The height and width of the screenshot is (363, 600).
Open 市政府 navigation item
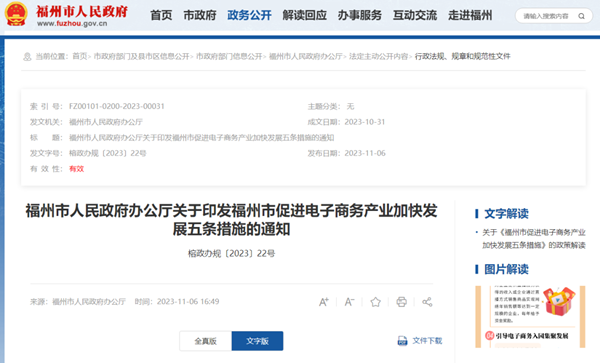[x=200, y=15]
